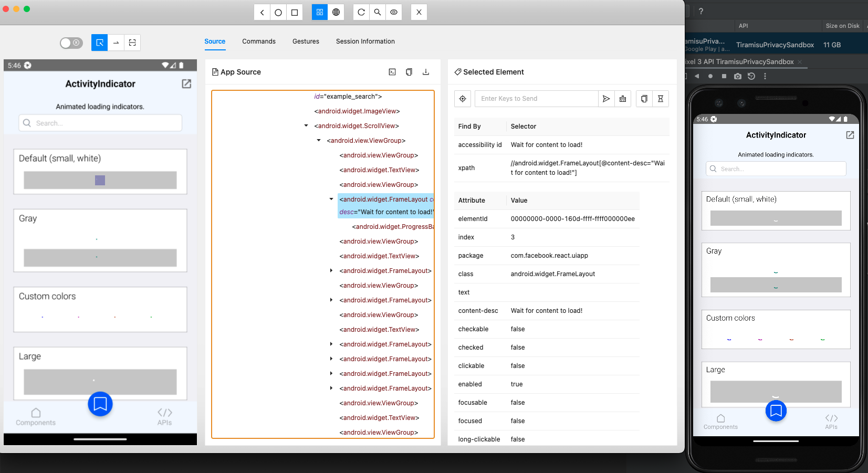868x473 pixels.
Task: Click the emulator snapshot/rotate clock icon
Action: pos(751,76)
